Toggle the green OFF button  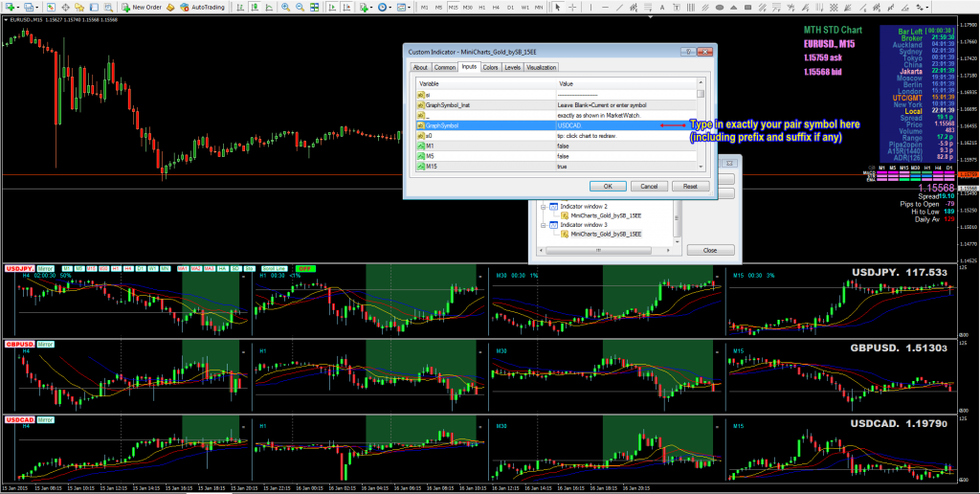click(x=305, y=268)
